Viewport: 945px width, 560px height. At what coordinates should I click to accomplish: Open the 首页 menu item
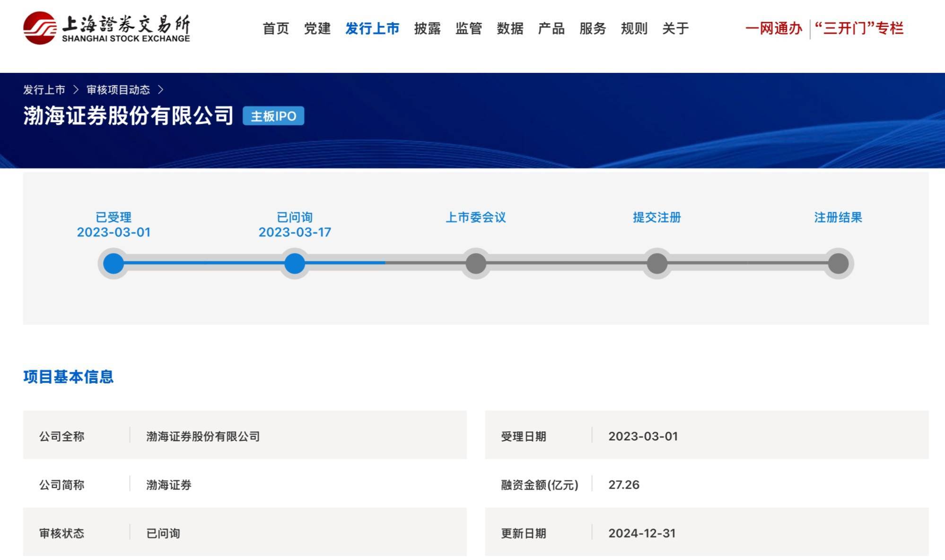pos(276,28)
